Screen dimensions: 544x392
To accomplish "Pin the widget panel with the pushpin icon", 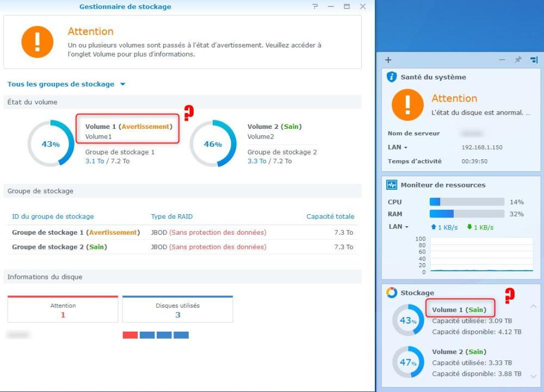I will pyautogui.click(x=518, y=60).
